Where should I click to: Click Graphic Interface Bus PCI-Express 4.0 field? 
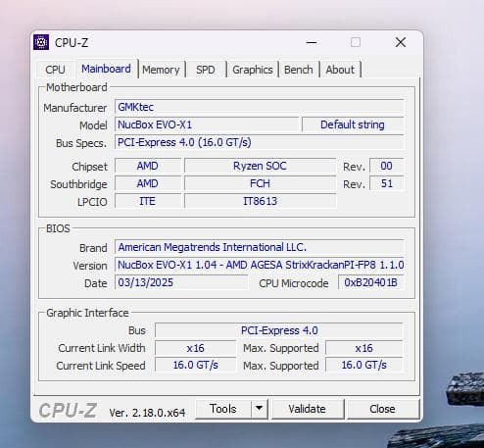[x=279, y=330]
